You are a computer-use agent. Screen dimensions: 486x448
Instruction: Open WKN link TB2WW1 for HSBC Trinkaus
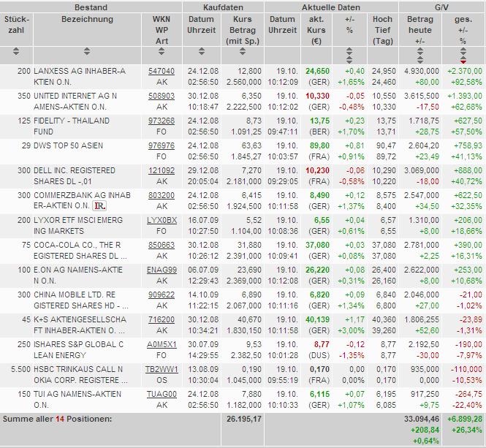162,369
